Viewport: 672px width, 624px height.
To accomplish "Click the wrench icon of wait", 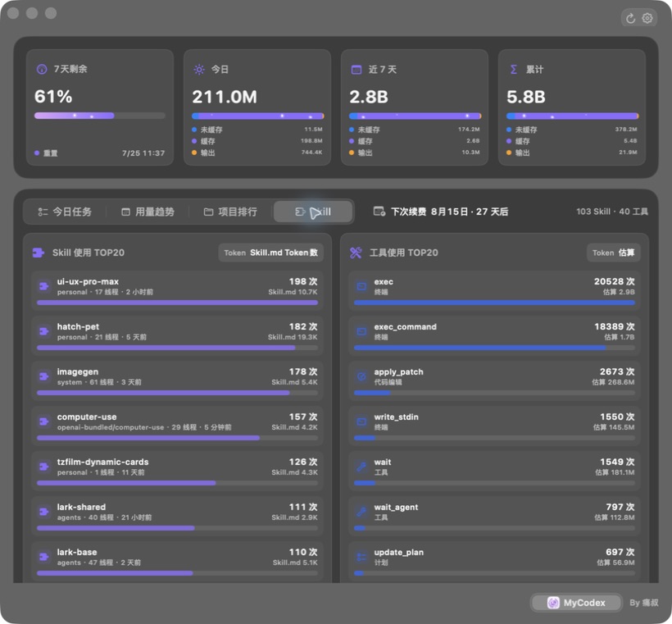I will (361, 467).
